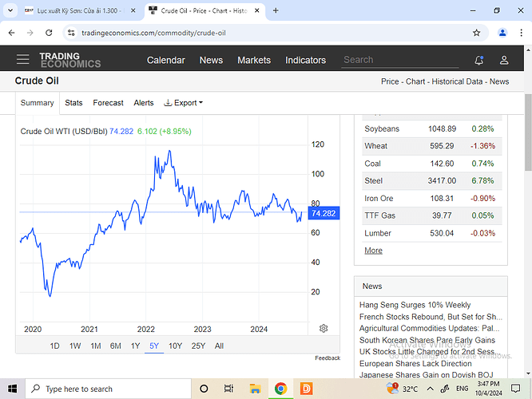Close the Crude Oil browser tab
The image size is (532, 399).
[x=257, y=10]
